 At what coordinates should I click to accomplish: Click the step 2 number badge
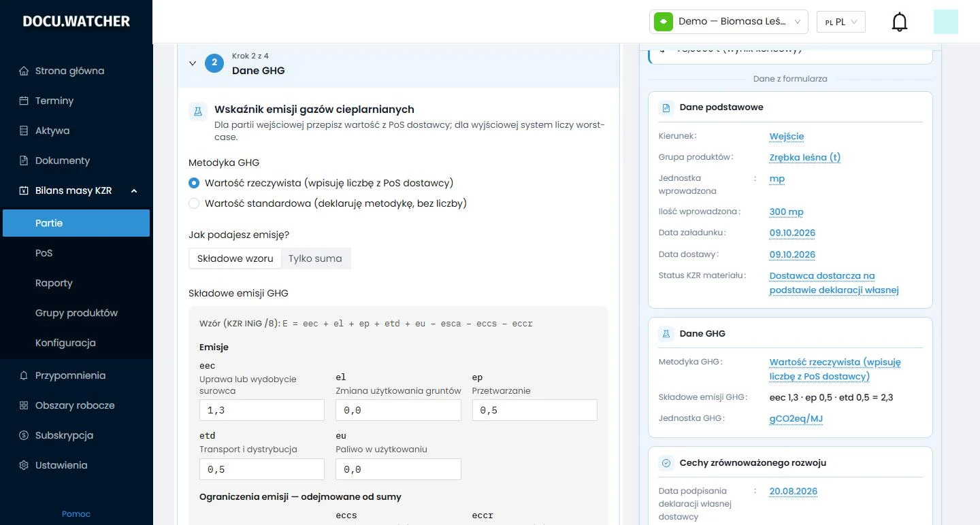214,63
